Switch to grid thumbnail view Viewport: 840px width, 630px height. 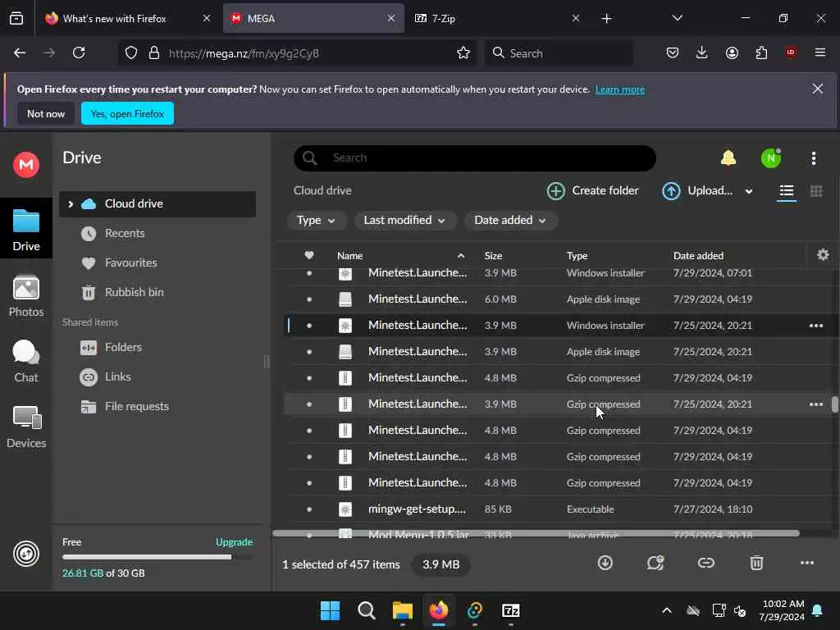pyautogui.click(x=816, y=191)
